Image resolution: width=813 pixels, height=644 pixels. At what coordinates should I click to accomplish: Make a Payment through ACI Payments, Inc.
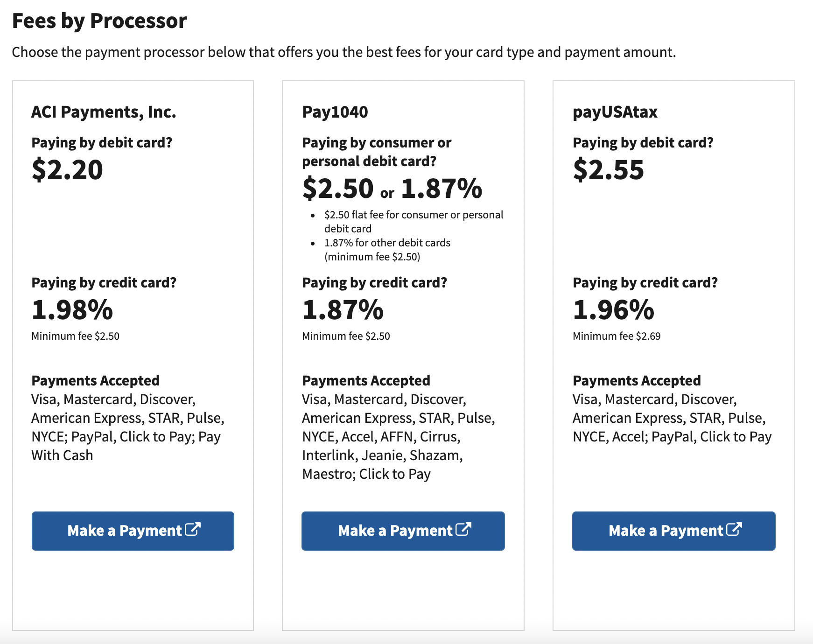133,531
